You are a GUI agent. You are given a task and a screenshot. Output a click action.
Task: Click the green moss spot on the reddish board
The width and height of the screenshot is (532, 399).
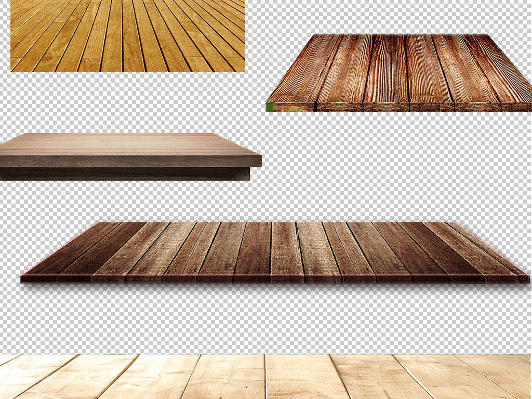point(270,107)
